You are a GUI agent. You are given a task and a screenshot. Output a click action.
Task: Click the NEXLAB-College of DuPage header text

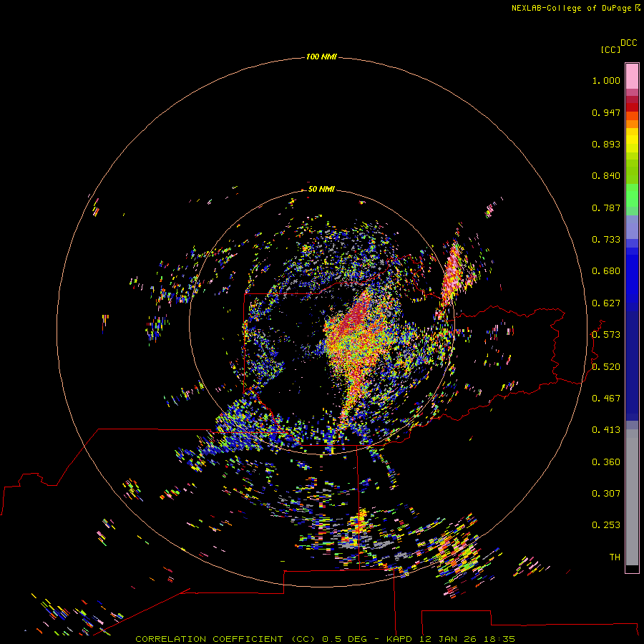[571, 8]
